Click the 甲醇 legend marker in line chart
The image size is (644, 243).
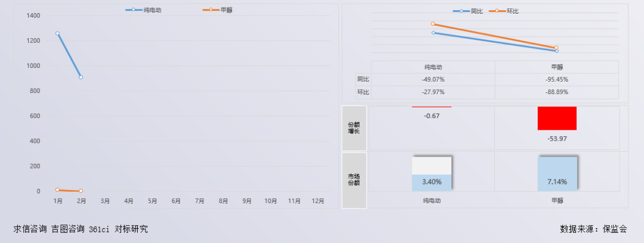pos(210,10)
